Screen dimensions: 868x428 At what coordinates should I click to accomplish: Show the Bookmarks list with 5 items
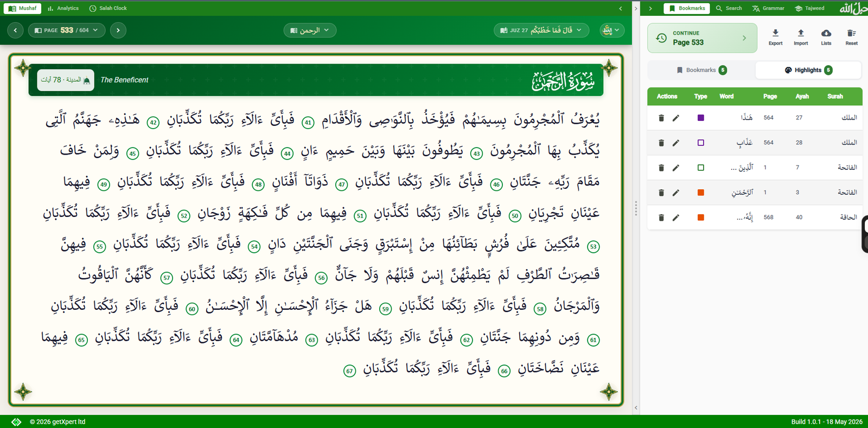[x=701, y=70]
